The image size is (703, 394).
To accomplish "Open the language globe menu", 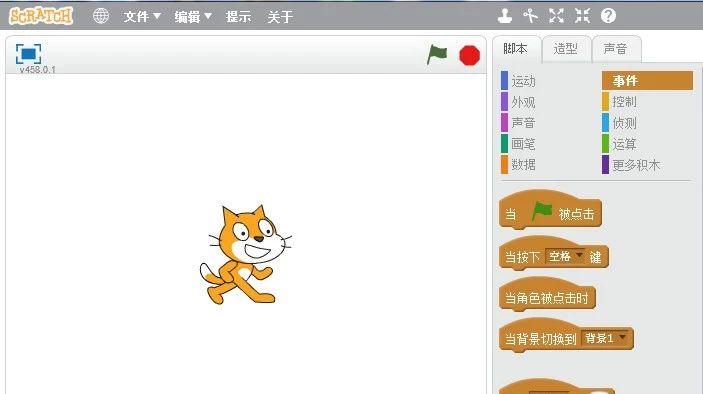I will (101, 16).
